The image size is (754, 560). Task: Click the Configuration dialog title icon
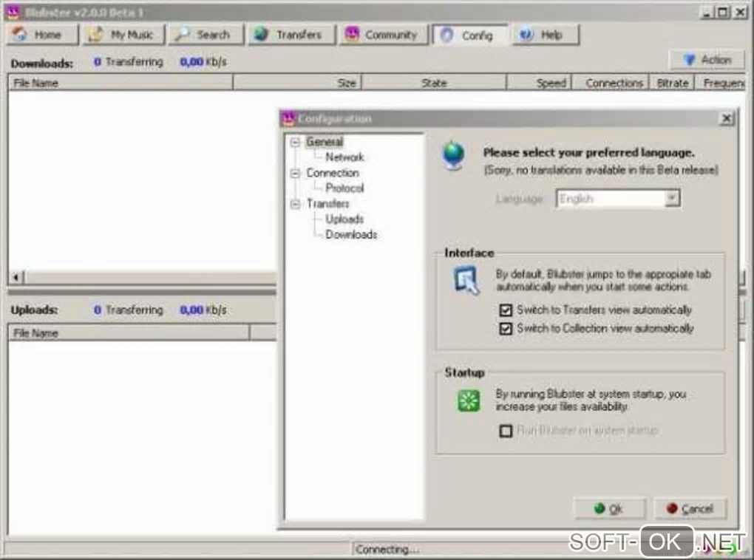pyautogui.click(x=288, y=118)
